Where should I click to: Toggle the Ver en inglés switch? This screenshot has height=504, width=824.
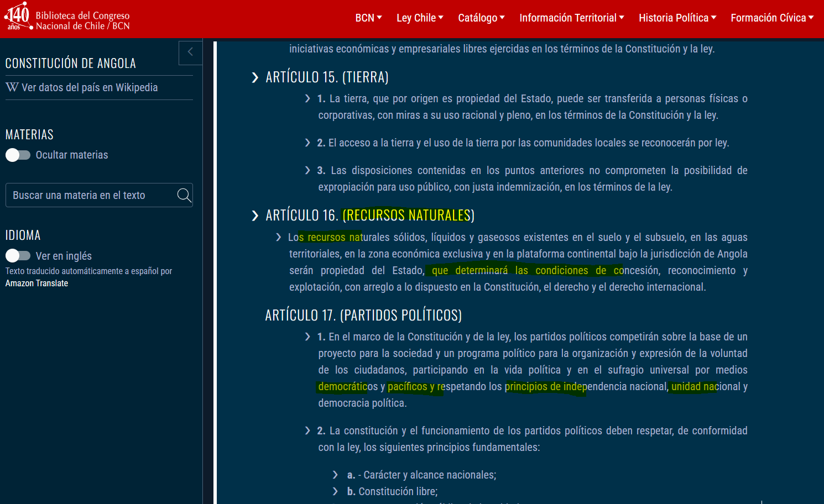pos(18,255)
